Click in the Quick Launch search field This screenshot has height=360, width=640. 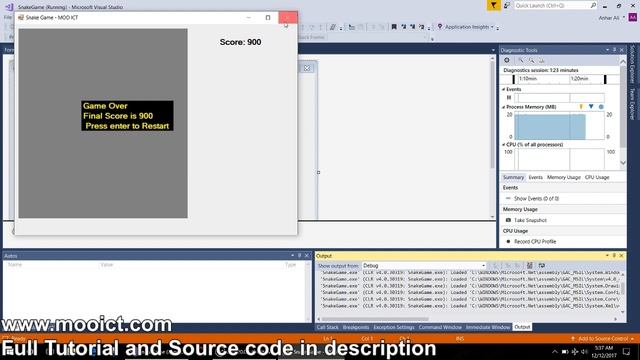552,5
